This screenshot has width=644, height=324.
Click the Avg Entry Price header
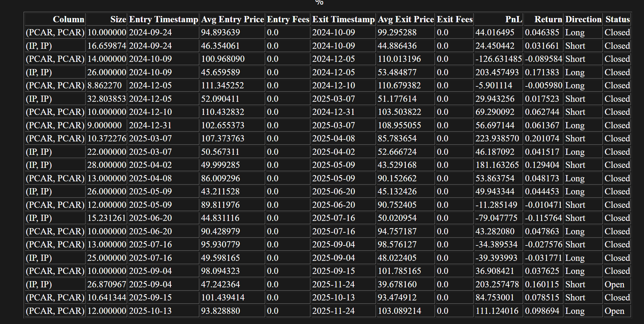point(232,19)
